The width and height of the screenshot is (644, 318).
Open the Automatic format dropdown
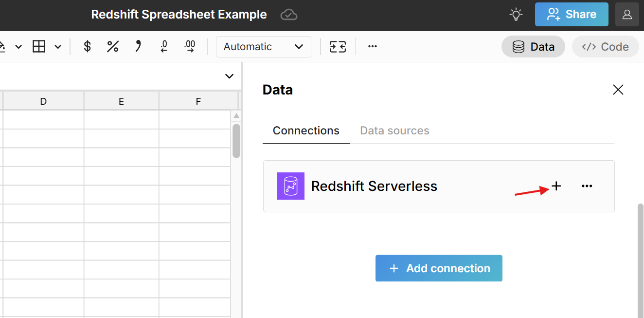pyautogui.click(x=263, y=46)
